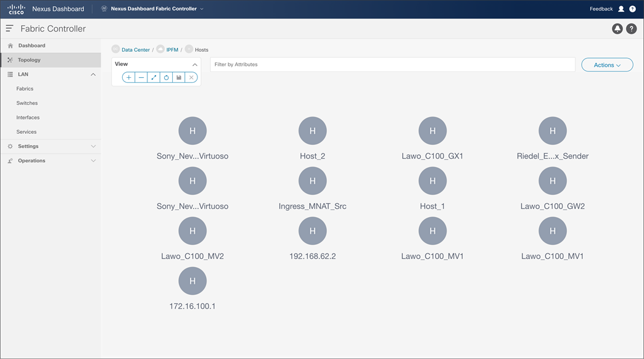
Task: Select the Host_1 node icon
Action: pos(432,181)
